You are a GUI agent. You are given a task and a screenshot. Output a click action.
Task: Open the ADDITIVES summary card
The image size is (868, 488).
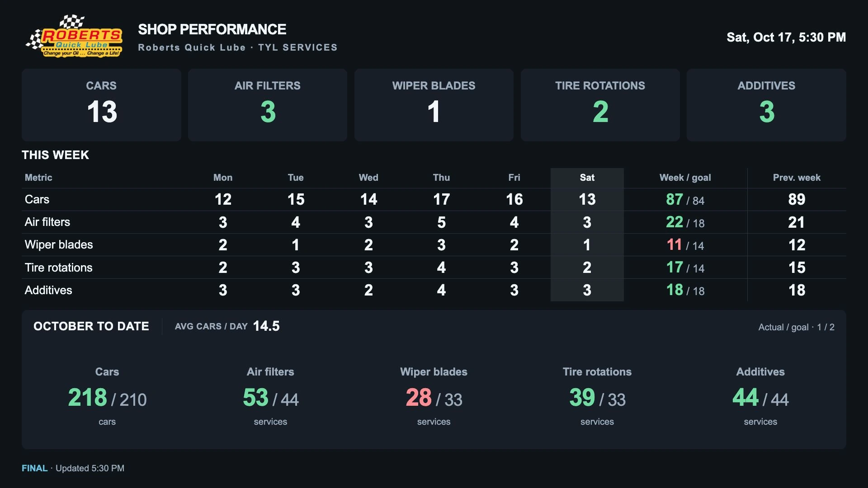coord(766,105)
